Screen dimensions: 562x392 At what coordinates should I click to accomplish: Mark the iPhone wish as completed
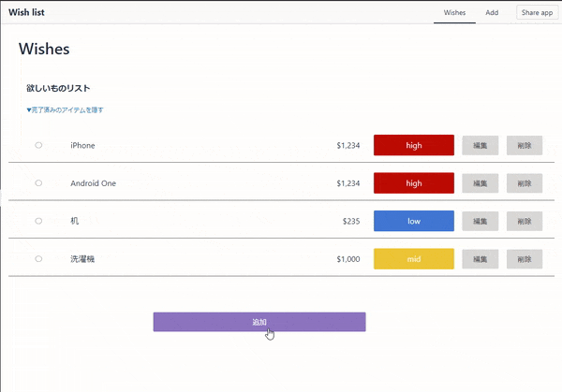click(x=38, y=145)
